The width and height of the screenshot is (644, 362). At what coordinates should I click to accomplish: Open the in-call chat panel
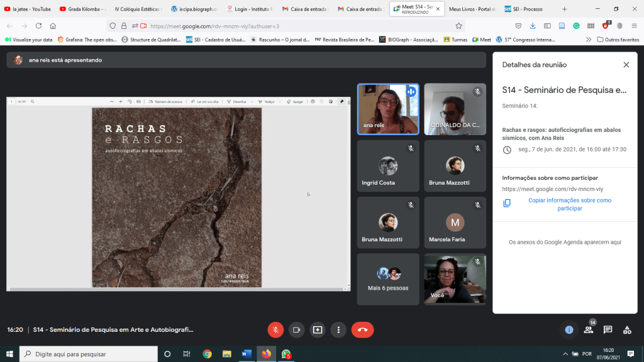coord(608,329)
